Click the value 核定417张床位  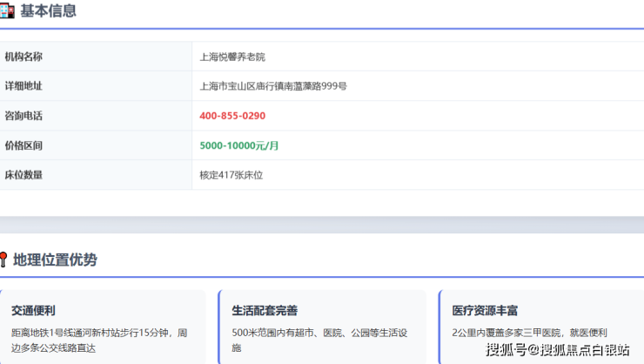[x=231, y=175]
